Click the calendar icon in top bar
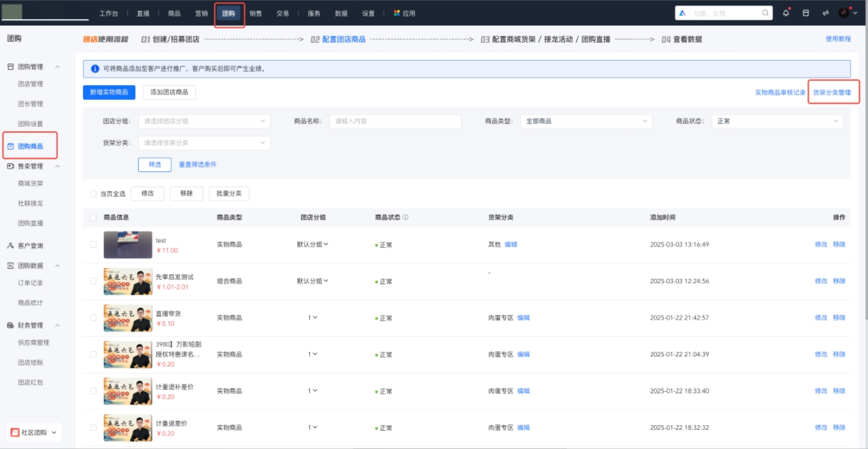The height and width of the screenshot is (449, 868). pos(805,13)
